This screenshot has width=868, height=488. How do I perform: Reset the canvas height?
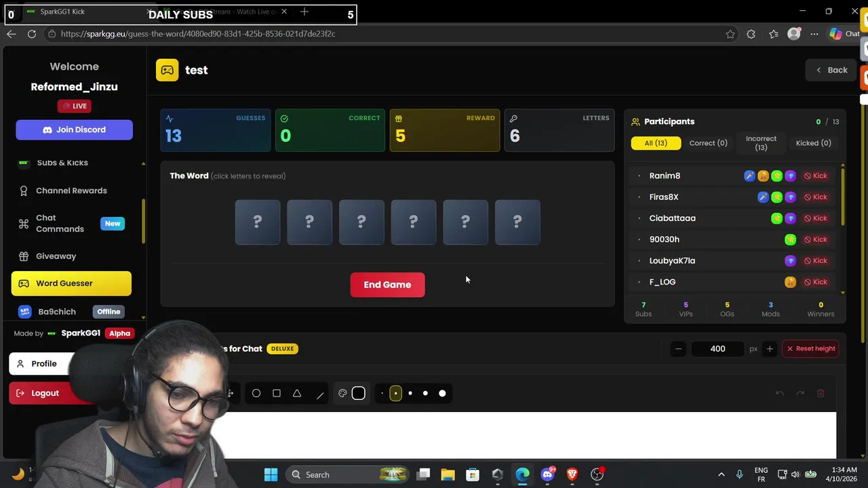[810, 349]
